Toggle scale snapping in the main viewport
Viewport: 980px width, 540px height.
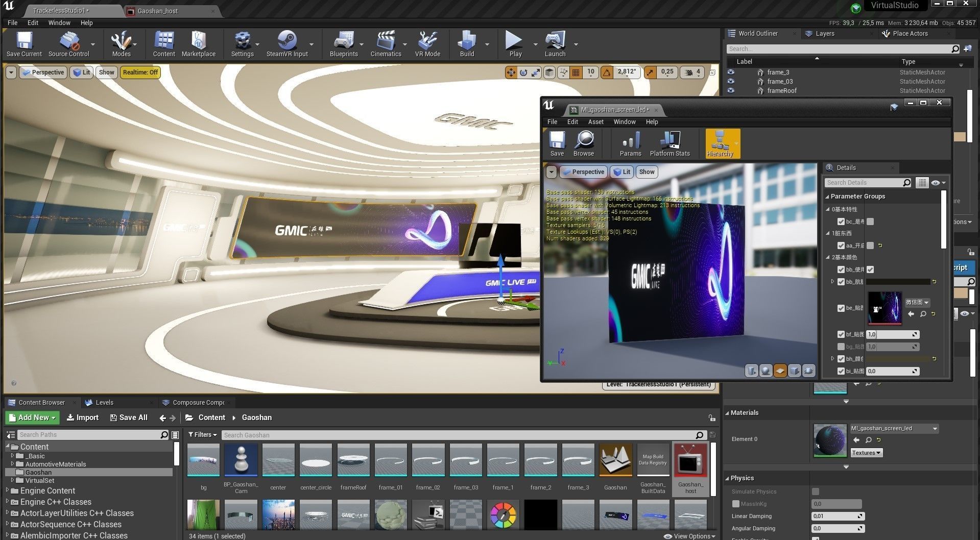click(x=650, y=72)
